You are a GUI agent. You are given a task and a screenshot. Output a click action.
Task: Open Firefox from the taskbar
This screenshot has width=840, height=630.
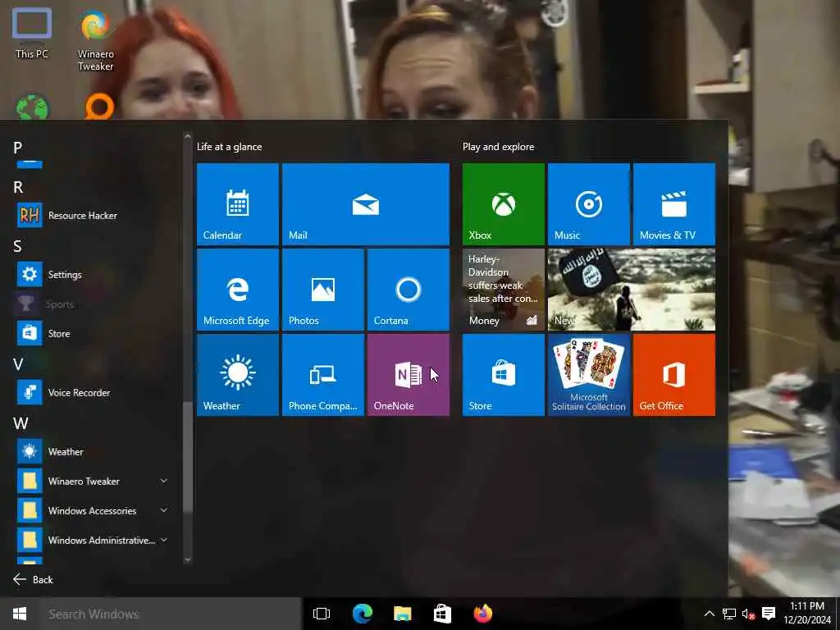click(482, 614)
